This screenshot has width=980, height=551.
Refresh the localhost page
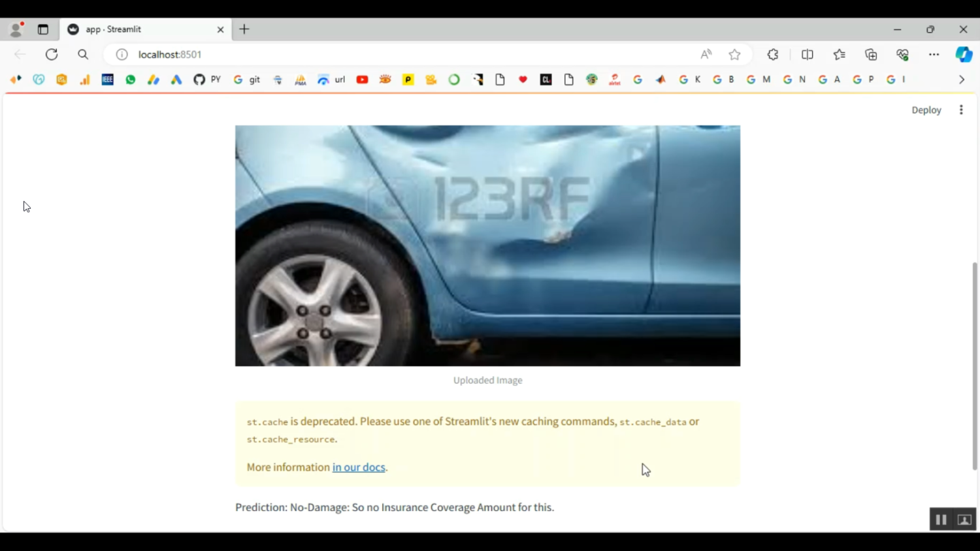point(52,54)
